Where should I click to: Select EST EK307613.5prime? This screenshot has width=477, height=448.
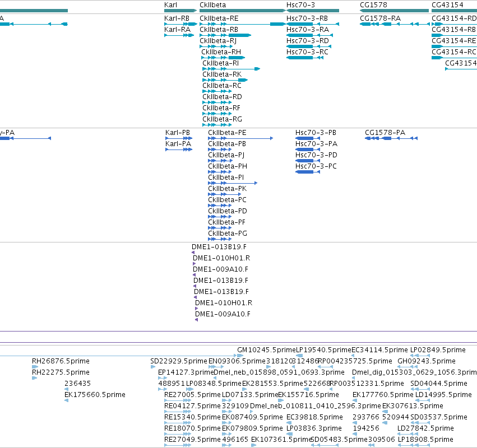[x=413, y=407]
